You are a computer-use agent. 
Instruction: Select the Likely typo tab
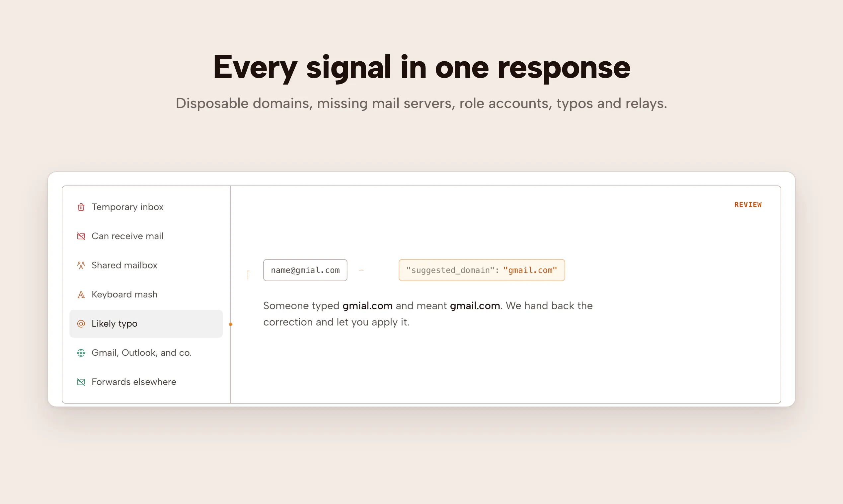pyautogui.click(x=146, y=324)
